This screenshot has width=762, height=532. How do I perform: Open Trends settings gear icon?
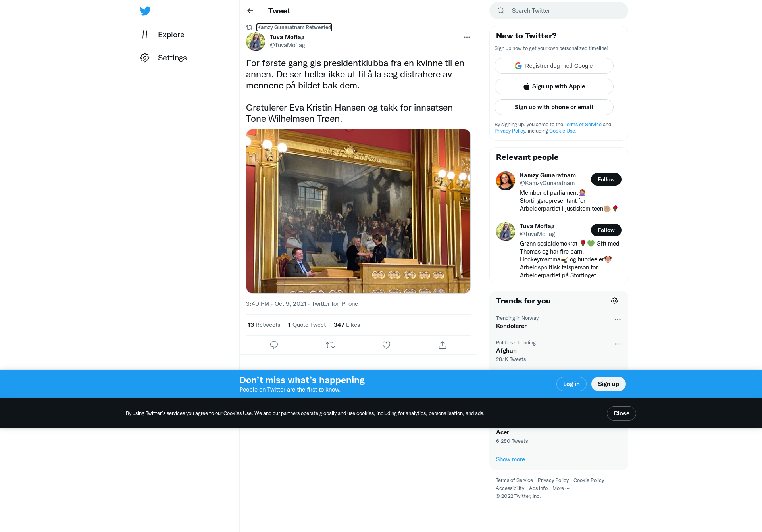tap(614, 301)
